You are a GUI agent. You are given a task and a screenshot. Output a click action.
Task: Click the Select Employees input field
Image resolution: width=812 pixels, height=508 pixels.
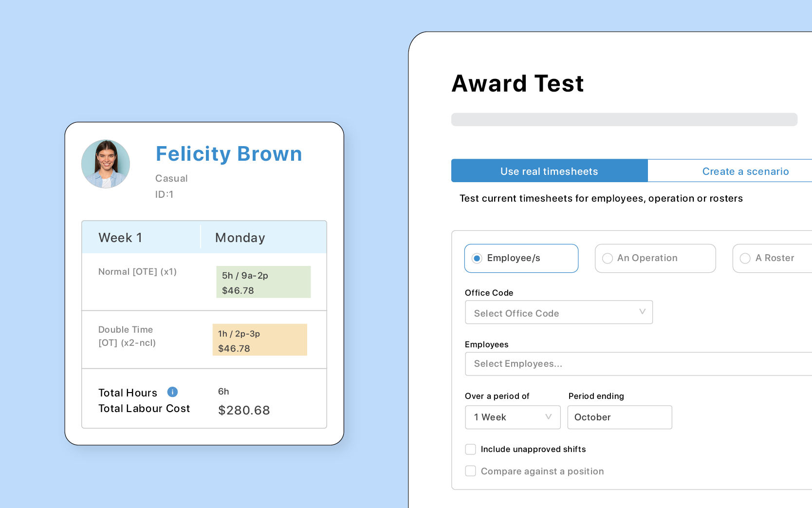coord(638,364)
